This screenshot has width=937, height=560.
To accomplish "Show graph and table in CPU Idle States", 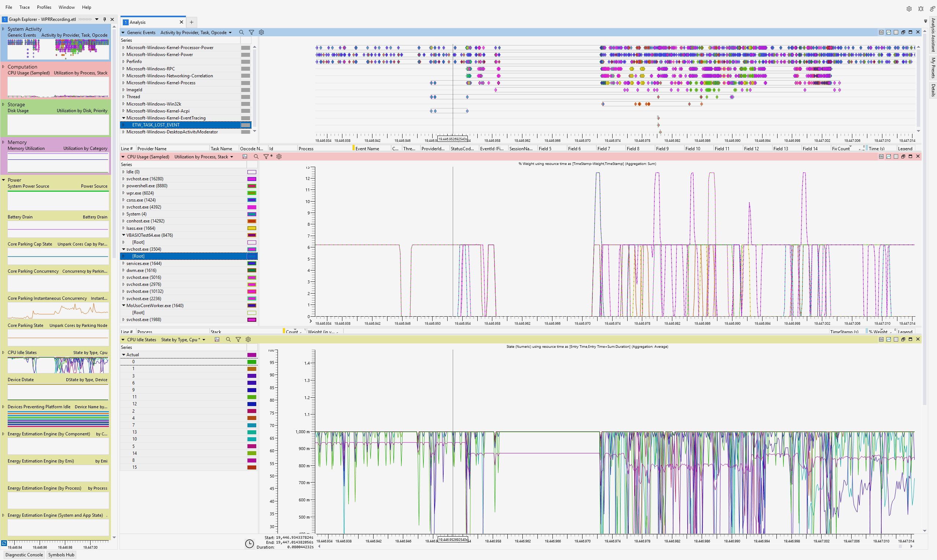I will [x=881, y=340].
